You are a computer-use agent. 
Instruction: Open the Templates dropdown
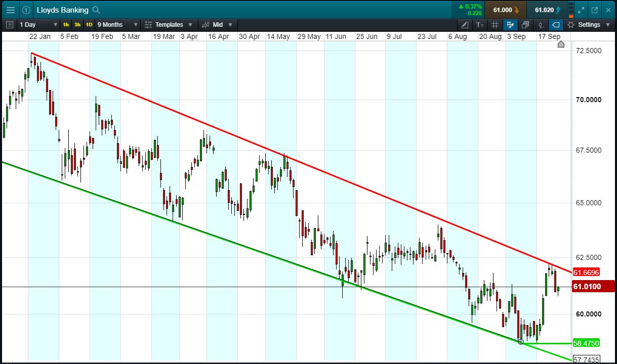[x=168, y=24]
